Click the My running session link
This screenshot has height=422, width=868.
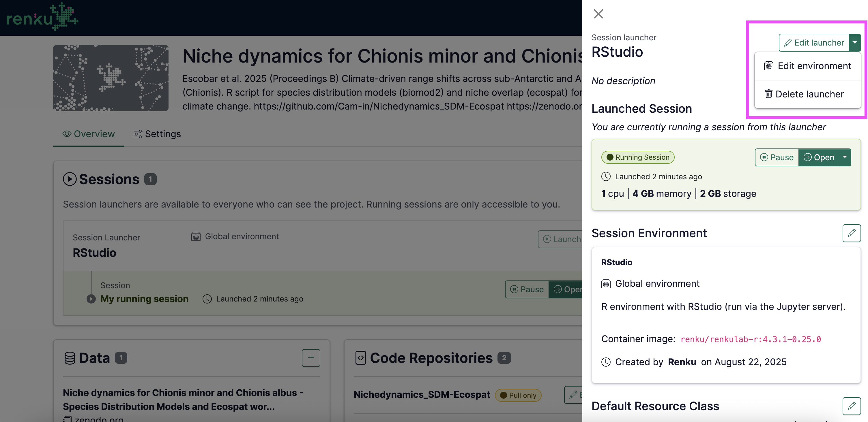(144, 299)
